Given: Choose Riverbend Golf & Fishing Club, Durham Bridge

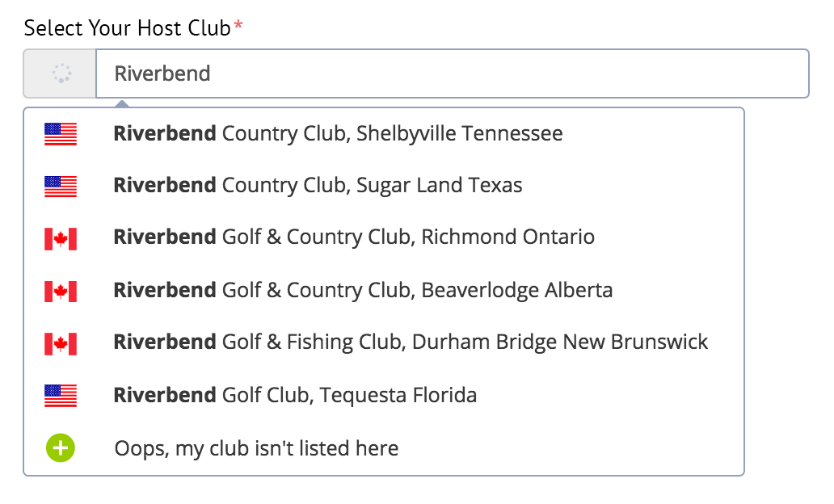Looking at the screenshot, I should point(384,342).
